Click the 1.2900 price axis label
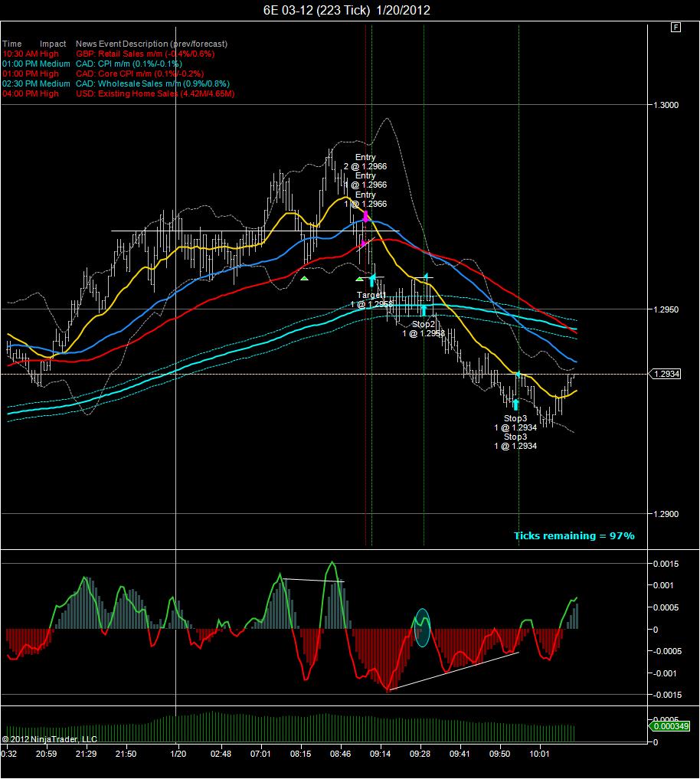The height and width of the screenshot is (779, 700). (x=666, y=514)
